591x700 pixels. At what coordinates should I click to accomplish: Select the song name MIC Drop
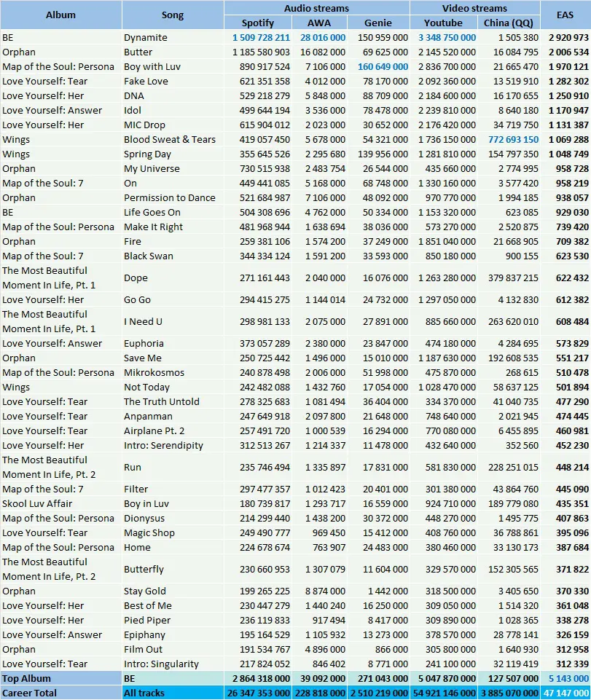click(144, 125)
